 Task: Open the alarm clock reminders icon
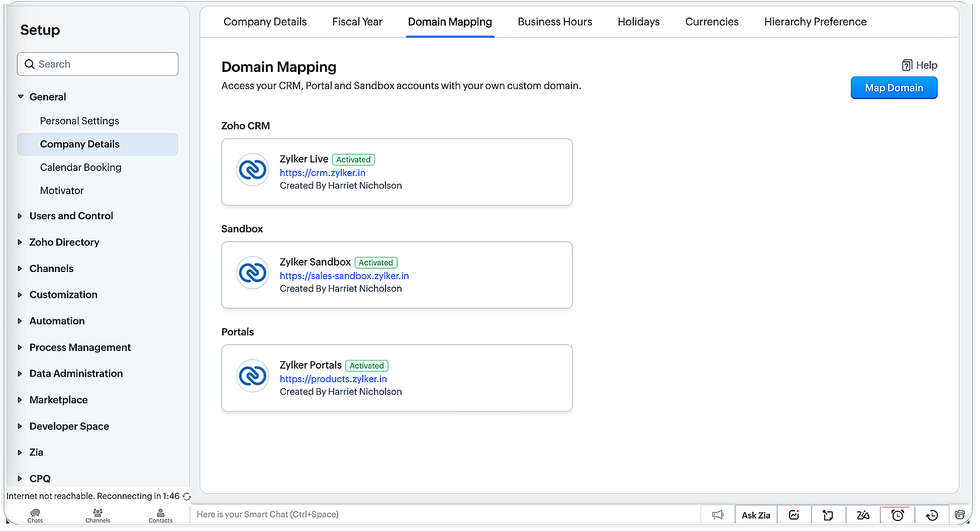[x=898, y=515]
